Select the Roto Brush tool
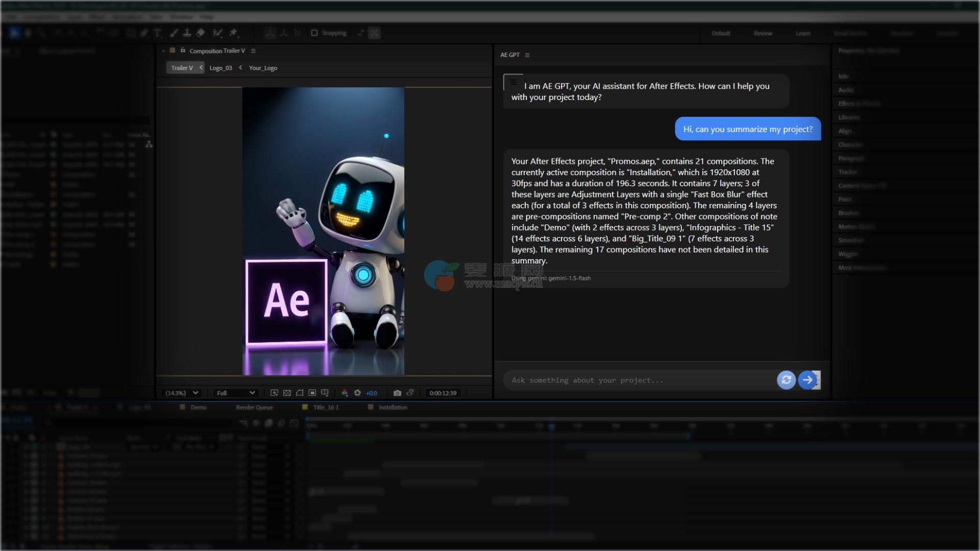 coord(217,33)
